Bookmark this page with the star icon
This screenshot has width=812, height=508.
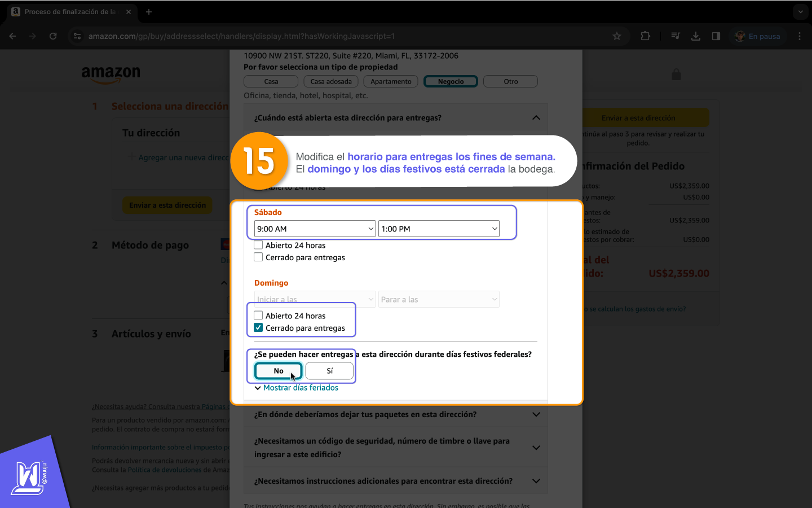pyautogui.click(x=617, y=36)
